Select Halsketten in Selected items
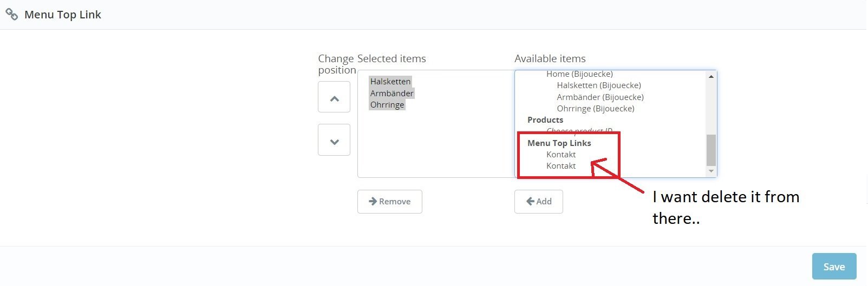The image size is (868, 286). pos(390,82)
